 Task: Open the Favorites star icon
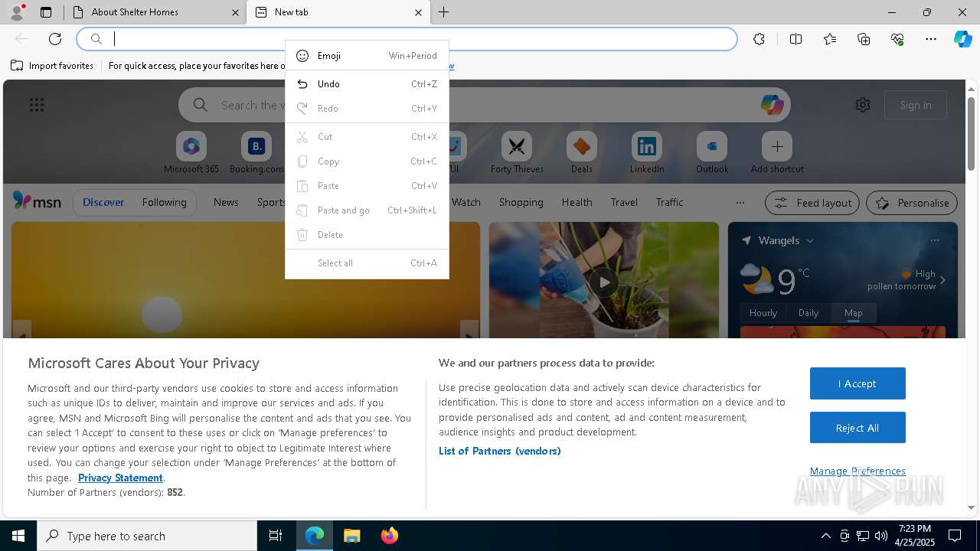pos(830,39)
